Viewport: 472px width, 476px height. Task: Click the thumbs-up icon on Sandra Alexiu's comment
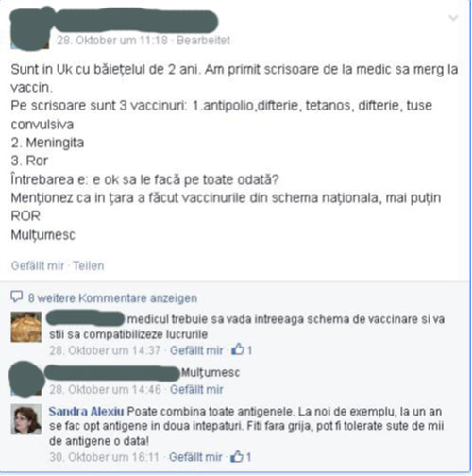237,456
